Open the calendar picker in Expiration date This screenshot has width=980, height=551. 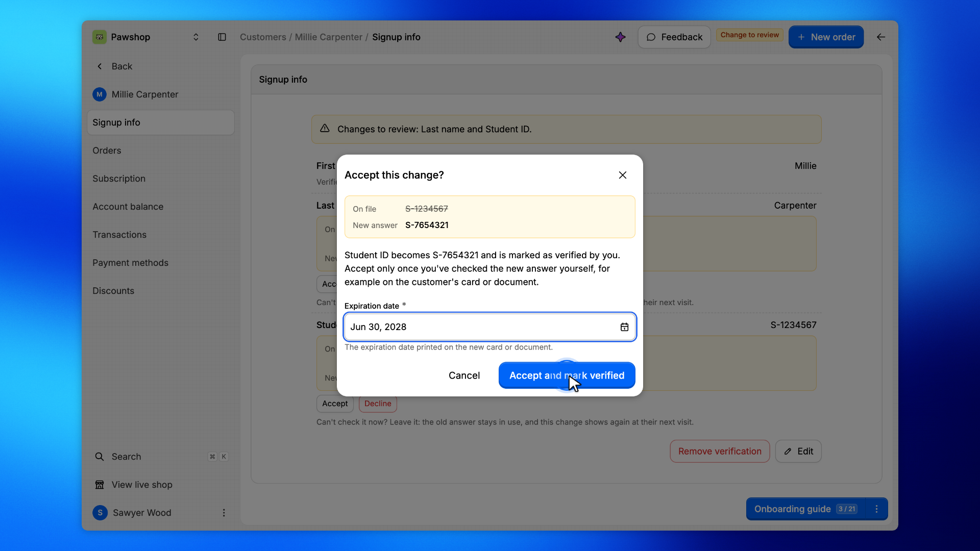coord(624,327)
